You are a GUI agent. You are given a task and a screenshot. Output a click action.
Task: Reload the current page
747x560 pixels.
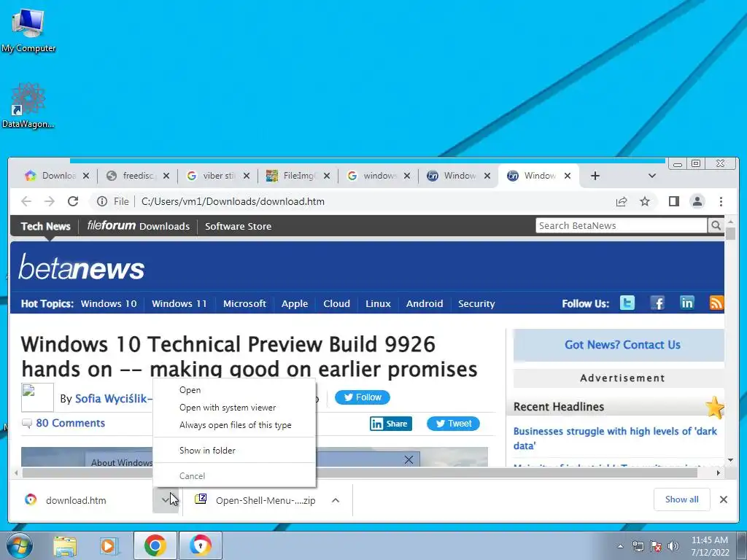[x=73, y=201]
